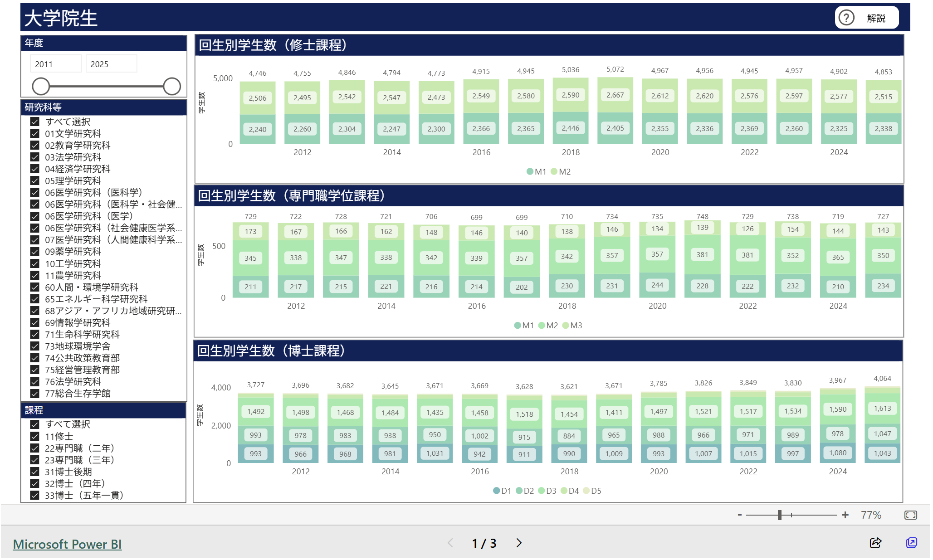Click the 2011 start year input field
This screenshot has width=933, height=560.
tap(55, 64)
